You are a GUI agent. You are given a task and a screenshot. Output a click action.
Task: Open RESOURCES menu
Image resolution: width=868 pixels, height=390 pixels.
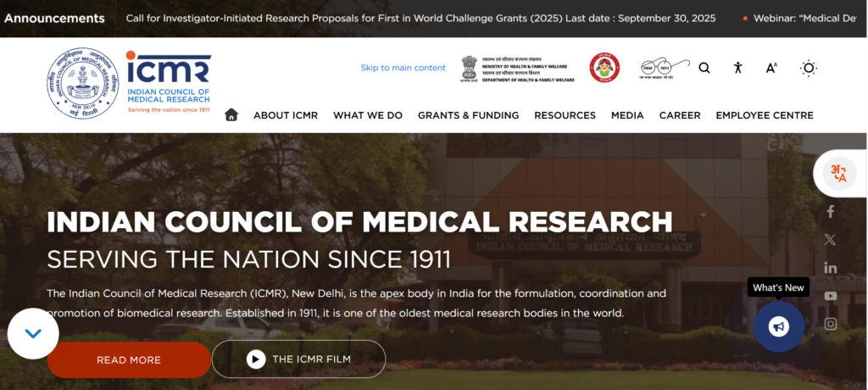565,115
